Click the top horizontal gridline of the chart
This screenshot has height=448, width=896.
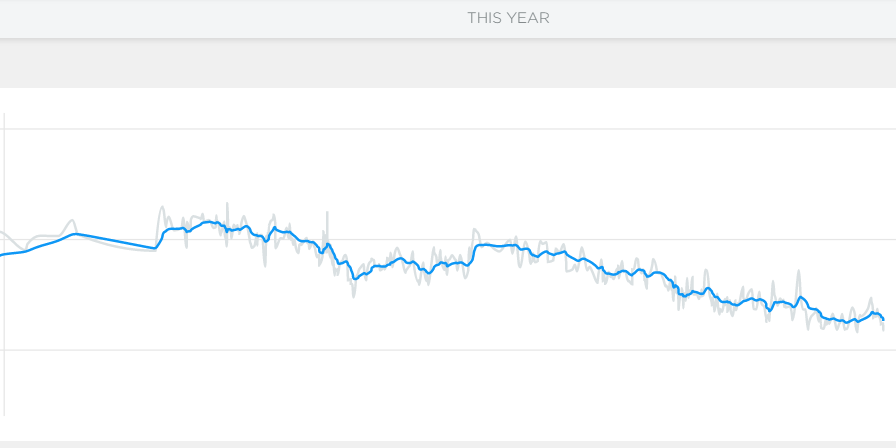pyautogui.click(x=448, y=129)
